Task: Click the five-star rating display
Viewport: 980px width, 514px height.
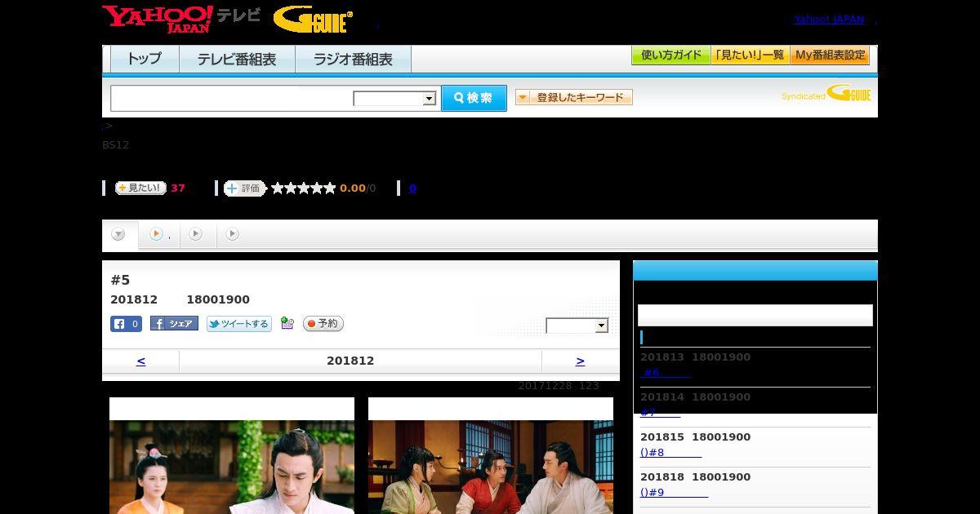Action: (x=304, y=188)
